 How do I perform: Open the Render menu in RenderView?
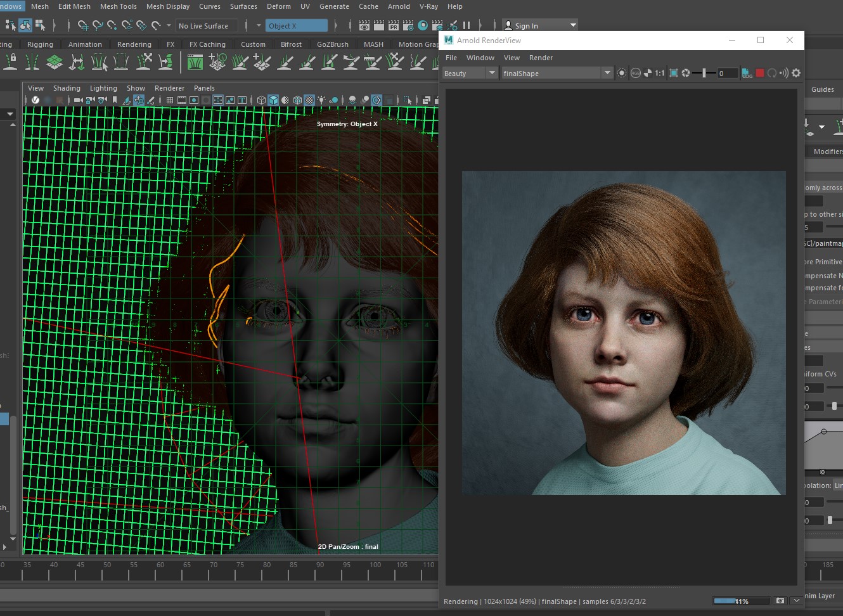tap(541, 58)
